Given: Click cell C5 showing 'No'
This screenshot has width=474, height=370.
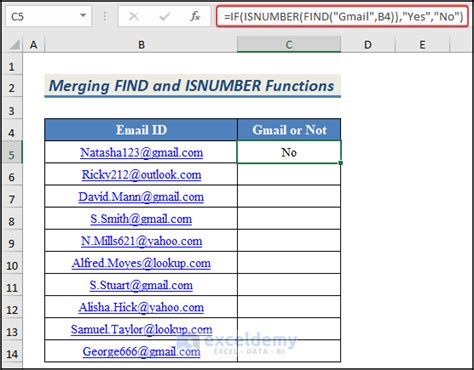Looking at the screenshot, I should 289,152.
